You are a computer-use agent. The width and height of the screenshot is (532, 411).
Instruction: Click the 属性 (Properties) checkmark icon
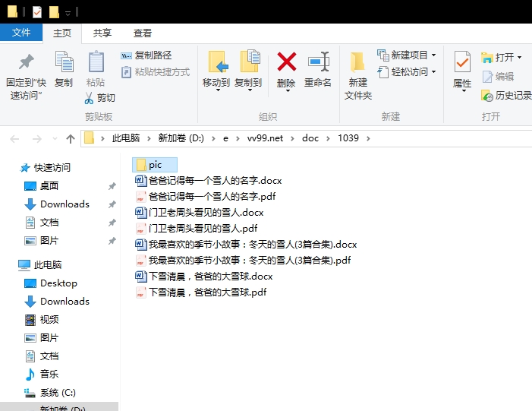[x=462, y=62]
